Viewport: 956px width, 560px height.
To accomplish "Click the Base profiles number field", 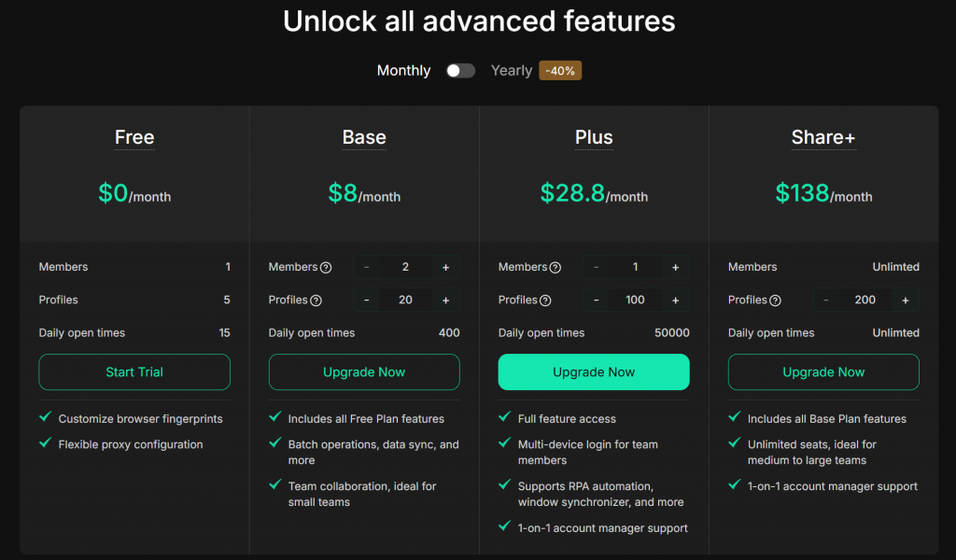I will click(405, 301).
